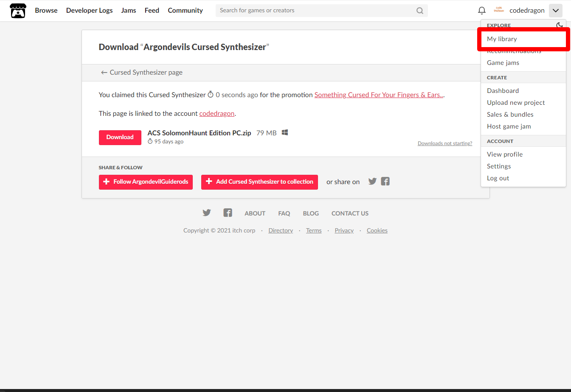Open footer Twitter icon
The width and height of the screenshot is (571, 392).
(207, 213)
